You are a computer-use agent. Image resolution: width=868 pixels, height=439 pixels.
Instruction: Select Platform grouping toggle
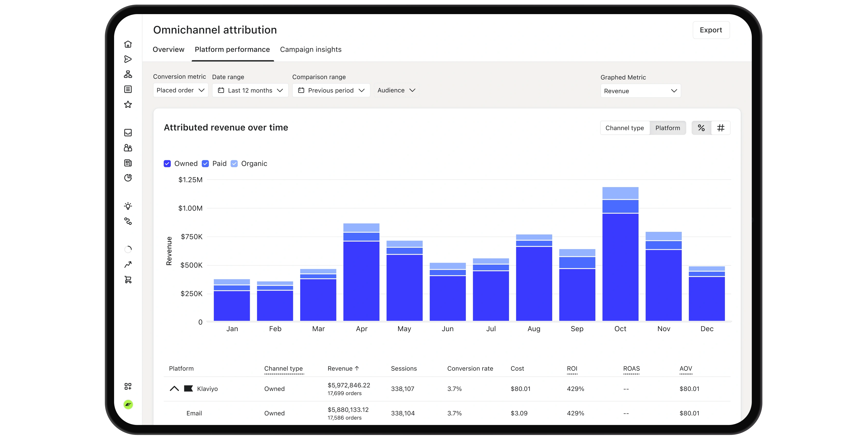point(668,128)
